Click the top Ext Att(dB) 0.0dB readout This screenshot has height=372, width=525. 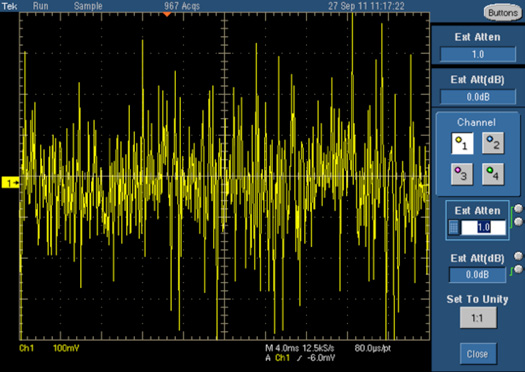(x=478, y=97)
